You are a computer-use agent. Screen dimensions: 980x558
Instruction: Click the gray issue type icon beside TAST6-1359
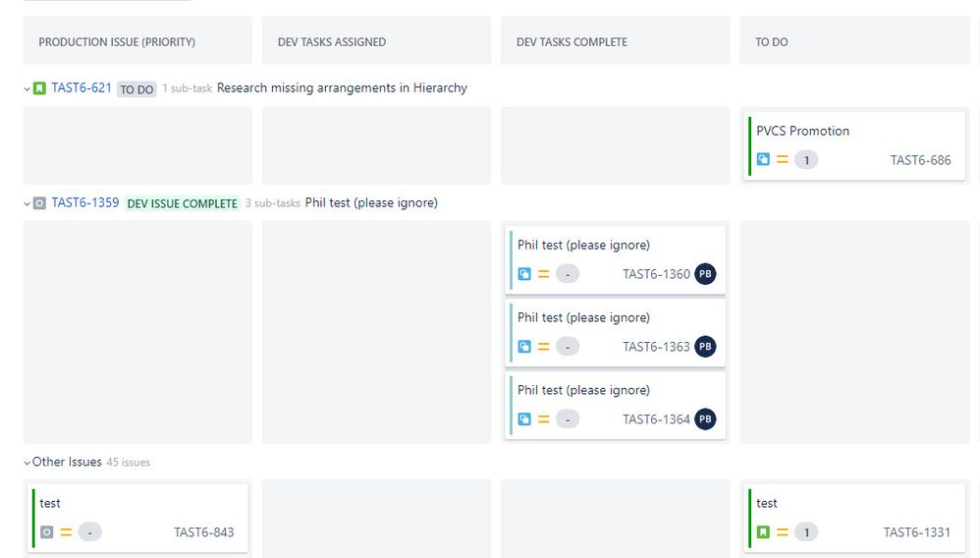(x=39, y=203)
